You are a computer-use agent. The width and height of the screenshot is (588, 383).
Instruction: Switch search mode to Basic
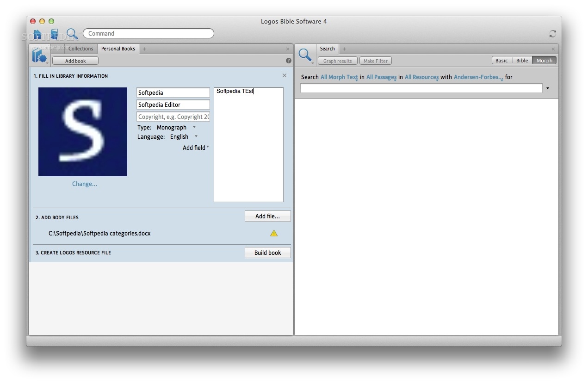click(501, 60)
